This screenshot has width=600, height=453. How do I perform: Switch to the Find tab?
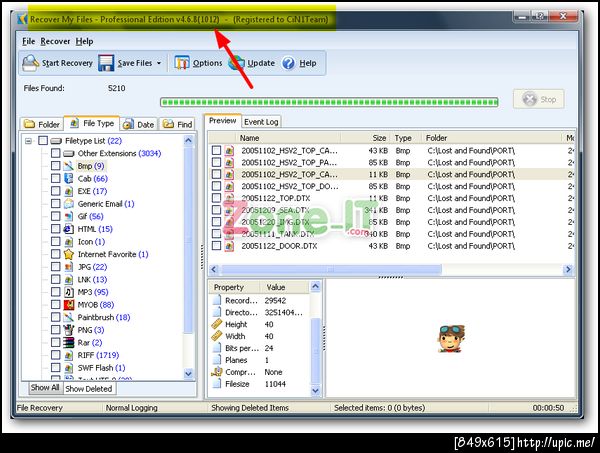(x=177, y=124)
